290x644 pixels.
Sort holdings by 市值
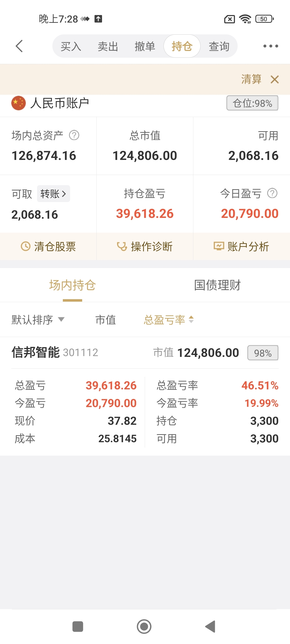(x=106, y=320)
